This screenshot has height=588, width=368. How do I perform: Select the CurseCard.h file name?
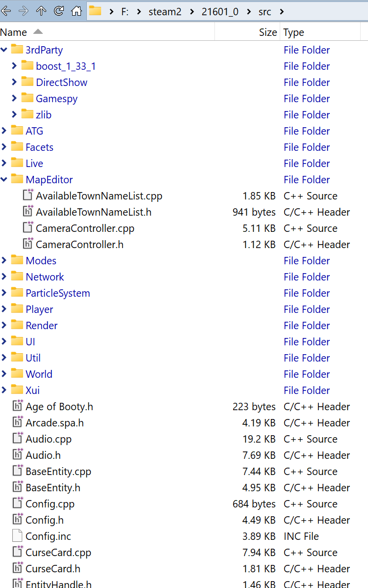pyautogui.click(x=53, y=568)
